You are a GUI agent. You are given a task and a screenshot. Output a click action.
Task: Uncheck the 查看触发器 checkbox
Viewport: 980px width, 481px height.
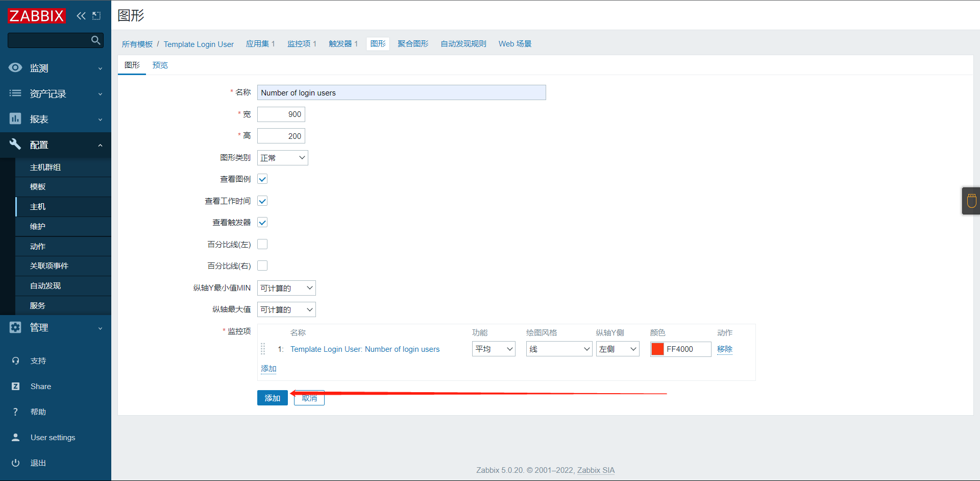point(262,223)
